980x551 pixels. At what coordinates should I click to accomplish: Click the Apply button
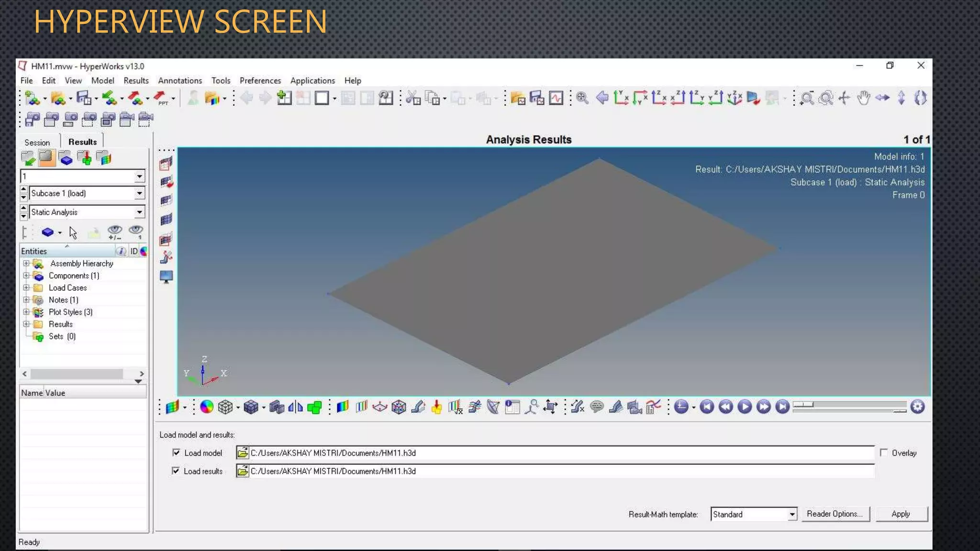(901, 514)
